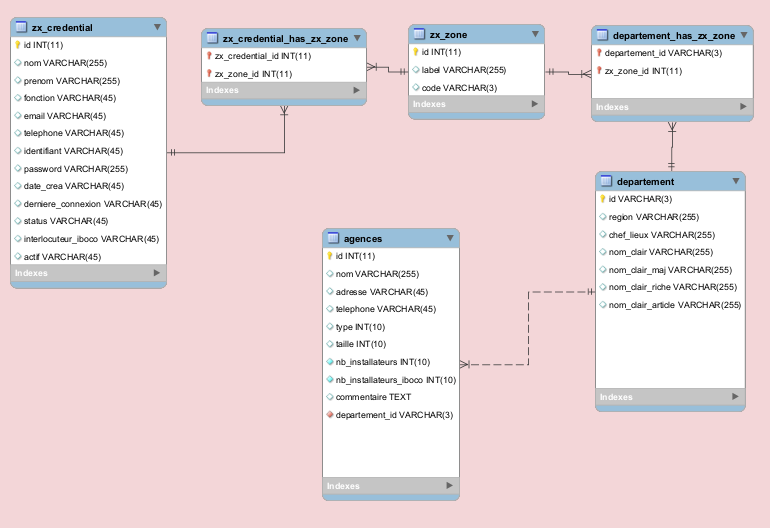Expand Indexes section of zx_zone table
The height and width of the screenshot is (528, 770).
pyautogui.click(x=535, y=104)
